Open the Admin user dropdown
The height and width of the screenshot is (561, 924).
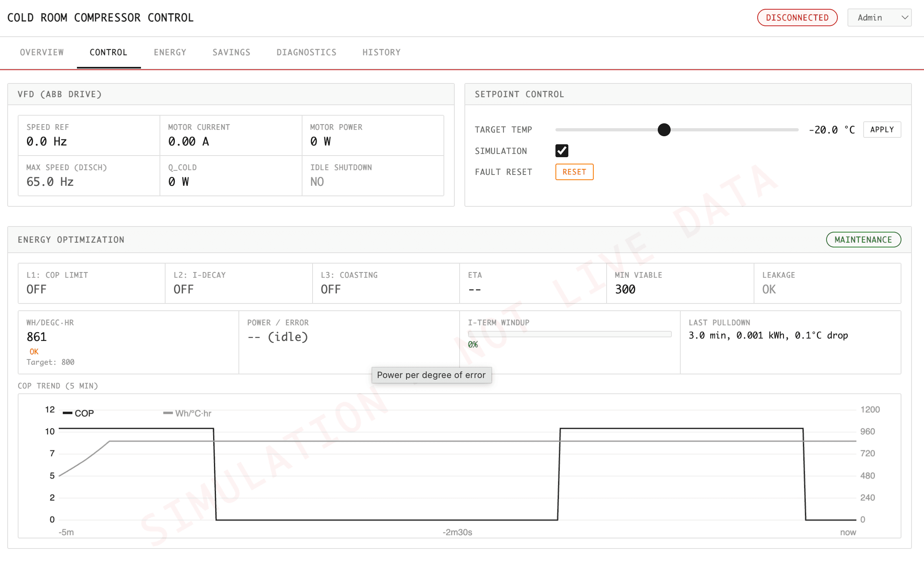[x=879, y=18]
